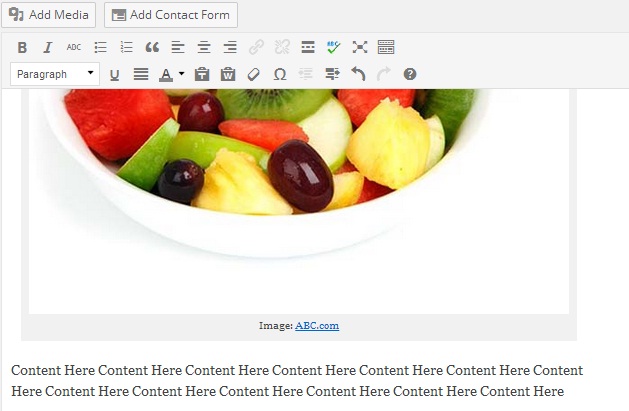629x411 pixels.
Task: Align text left
Action: (178, 47)
